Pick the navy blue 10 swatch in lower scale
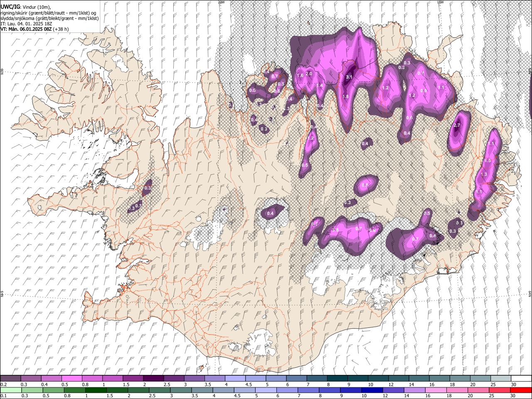The width and height of the screenshot is (532, 399). click(372, 390)
